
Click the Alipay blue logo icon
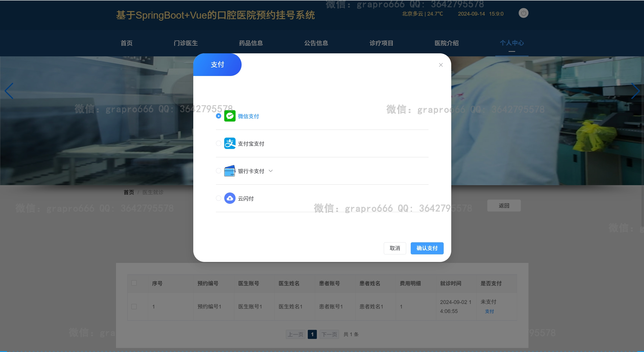click(230, 143)
